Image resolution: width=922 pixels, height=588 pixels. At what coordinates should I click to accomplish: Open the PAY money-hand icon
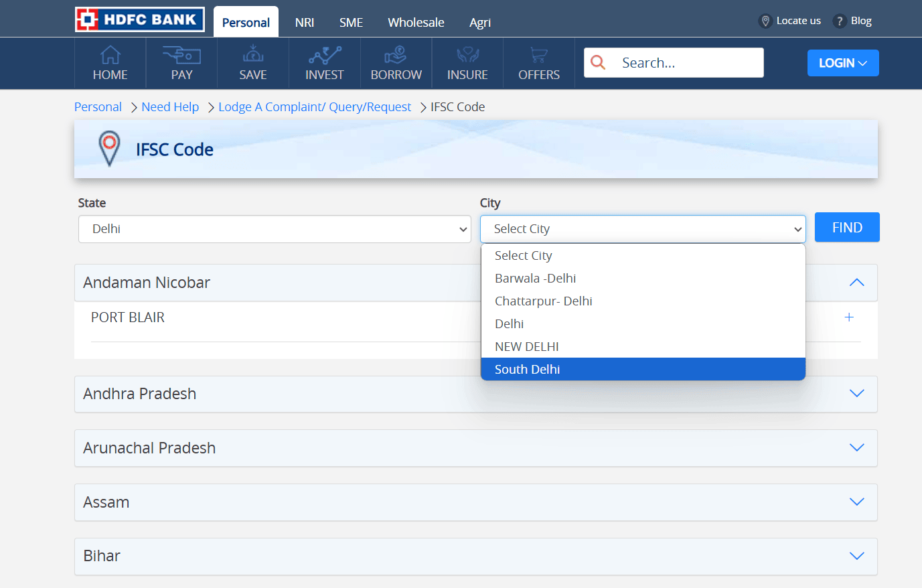181,54
